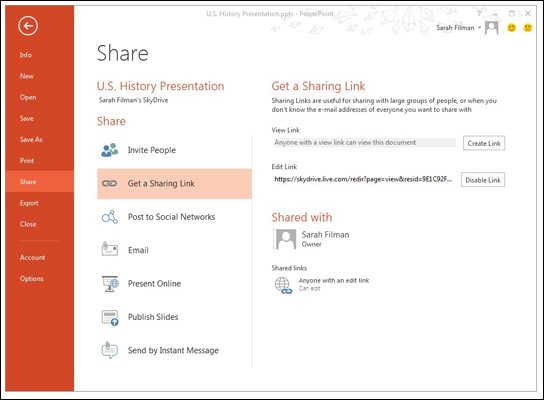Image resolution: width=544 pixels, height=400 pixels.
Task: Open Export in the left menu
Action: click(29, 203)
